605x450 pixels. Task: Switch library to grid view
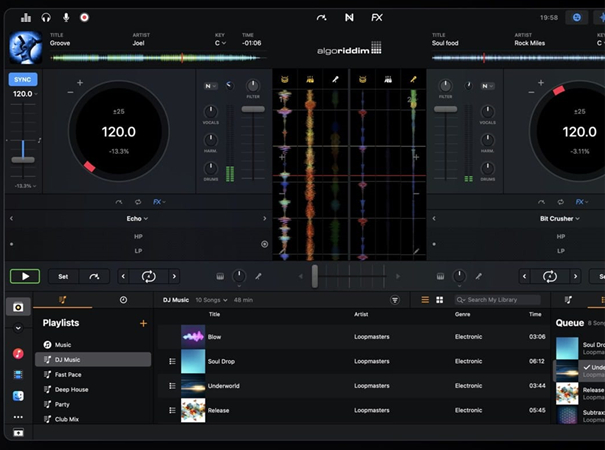[439, 300]
